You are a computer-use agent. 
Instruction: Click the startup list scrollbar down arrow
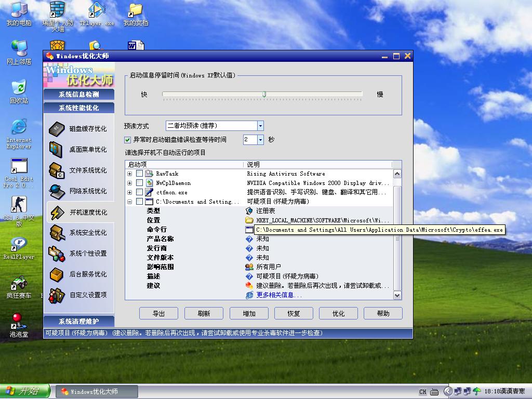click(x=397, y=296)
